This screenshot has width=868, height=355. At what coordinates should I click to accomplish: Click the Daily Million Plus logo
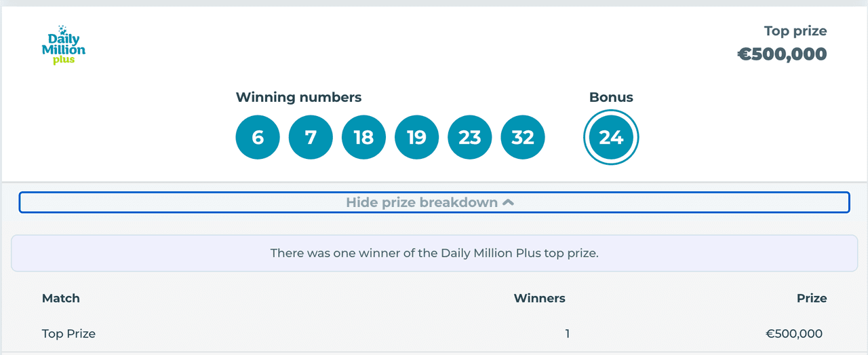click(x=63, y=45)
